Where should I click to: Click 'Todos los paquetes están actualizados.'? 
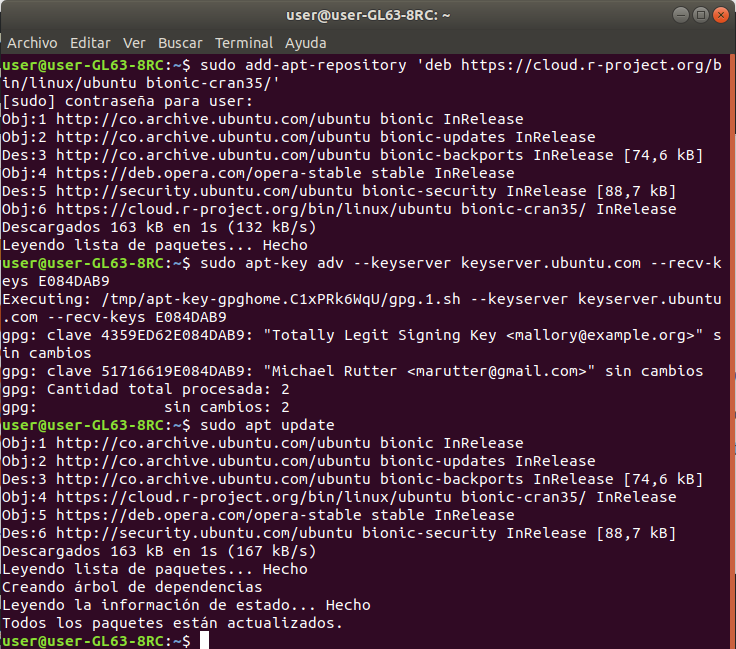coord(173,623)
